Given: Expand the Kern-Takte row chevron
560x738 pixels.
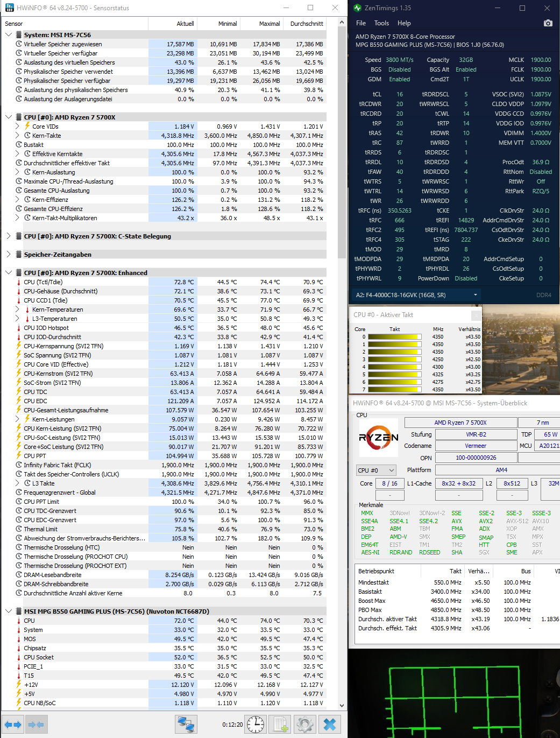Looking at the screenshot, I should point(17,135).
